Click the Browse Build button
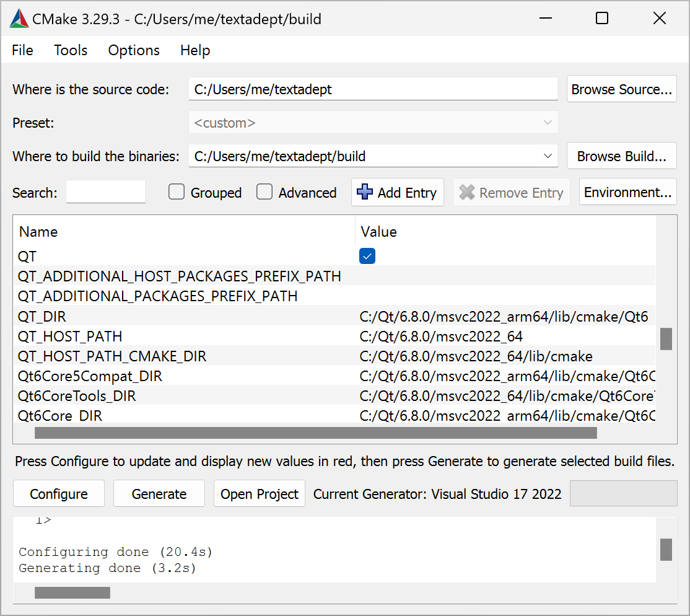The image size is (690, 616). tap(621, 156)
